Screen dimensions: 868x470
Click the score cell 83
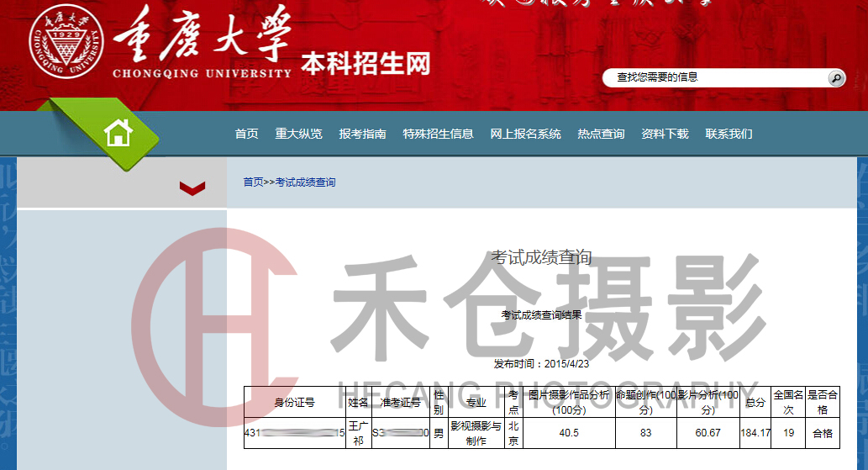[646, 433]
